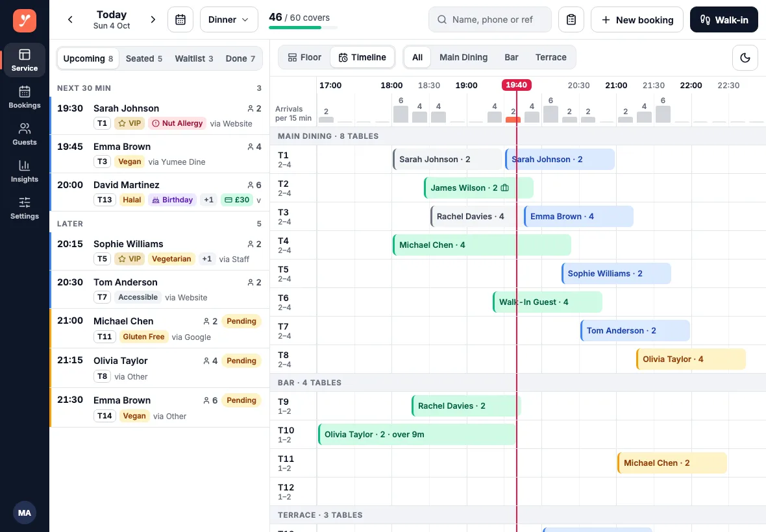Focus the name, phone or ref search field
766x532 pixels.
coord(490,19)
